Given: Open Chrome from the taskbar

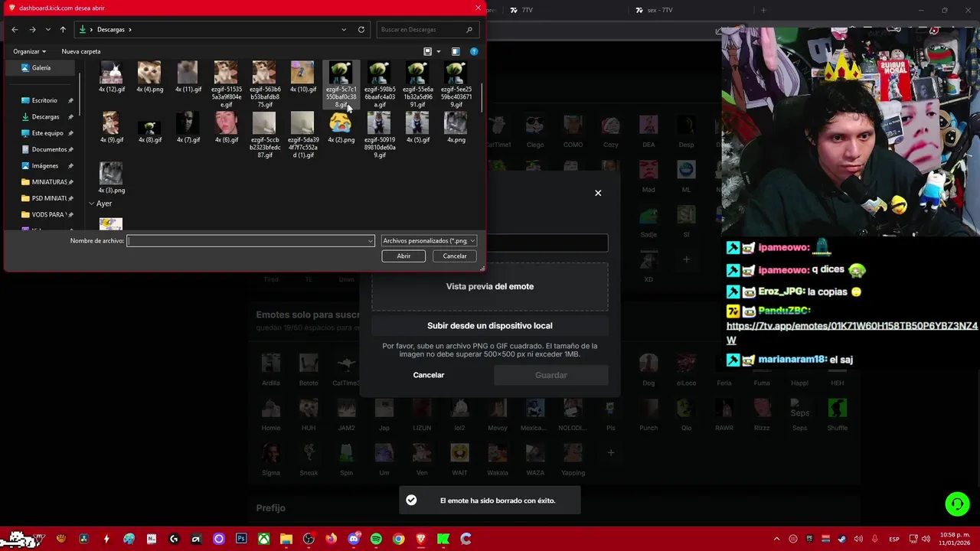Looking at the screenshot, I should pos(398,539).
